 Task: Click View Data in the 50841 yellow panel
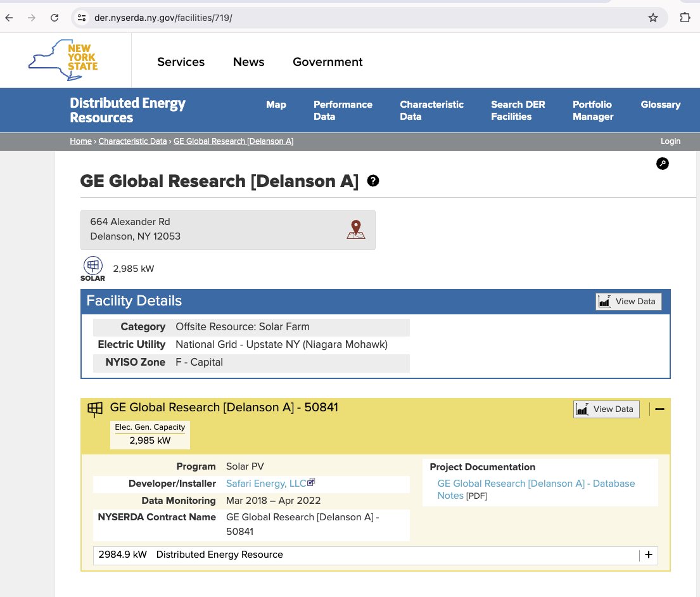606,409
